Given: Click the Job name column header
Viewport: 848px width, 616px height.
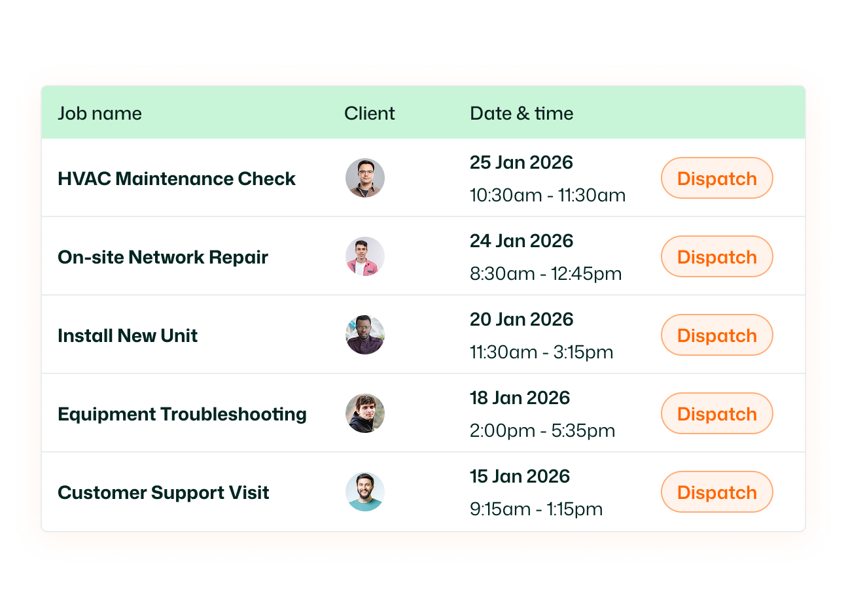Looking at the screenshot, I should (x=99, y=113).
